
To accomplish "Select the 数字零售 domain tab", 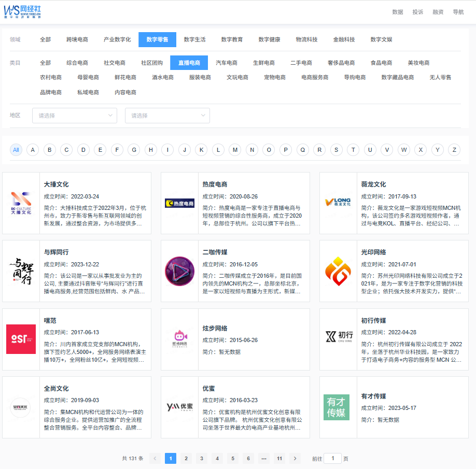I will coord(157,39).
